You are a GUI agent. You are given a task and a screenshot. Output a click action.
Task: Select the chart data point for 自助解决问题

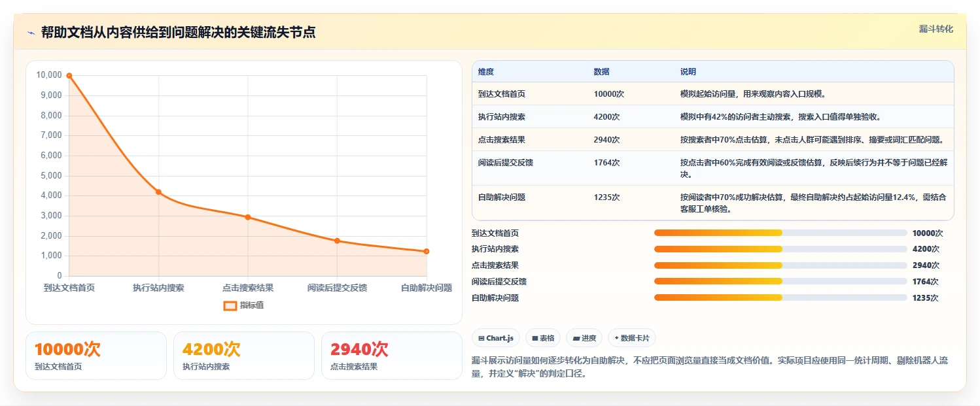(x=427, y=251)
